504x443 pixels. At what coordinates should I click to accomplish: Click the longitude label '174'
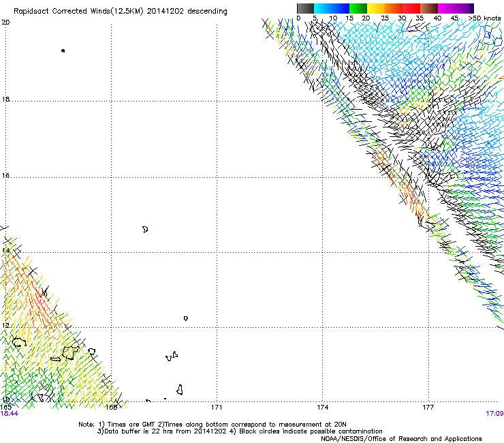click(322, 408)
